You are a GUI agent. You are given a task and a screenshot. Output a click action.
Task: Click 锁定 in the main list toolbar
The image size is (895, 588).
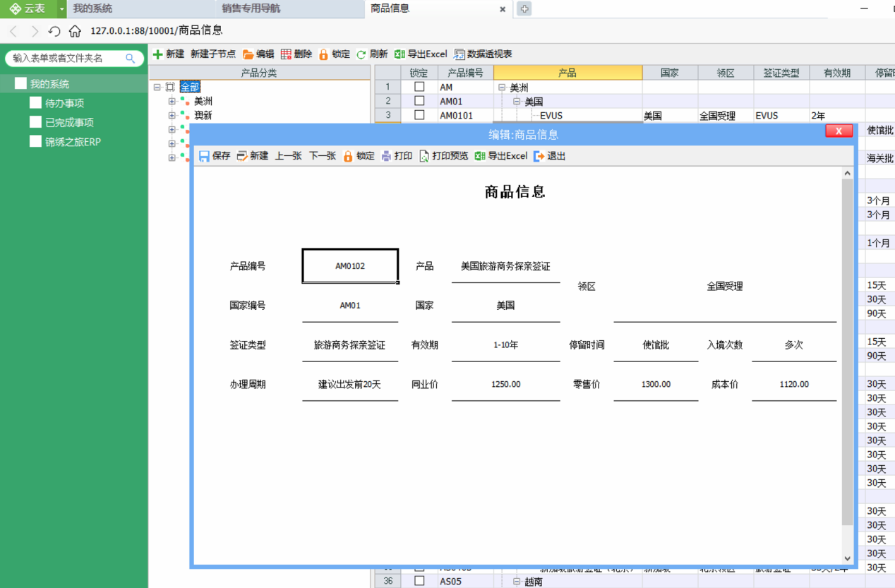335,54
